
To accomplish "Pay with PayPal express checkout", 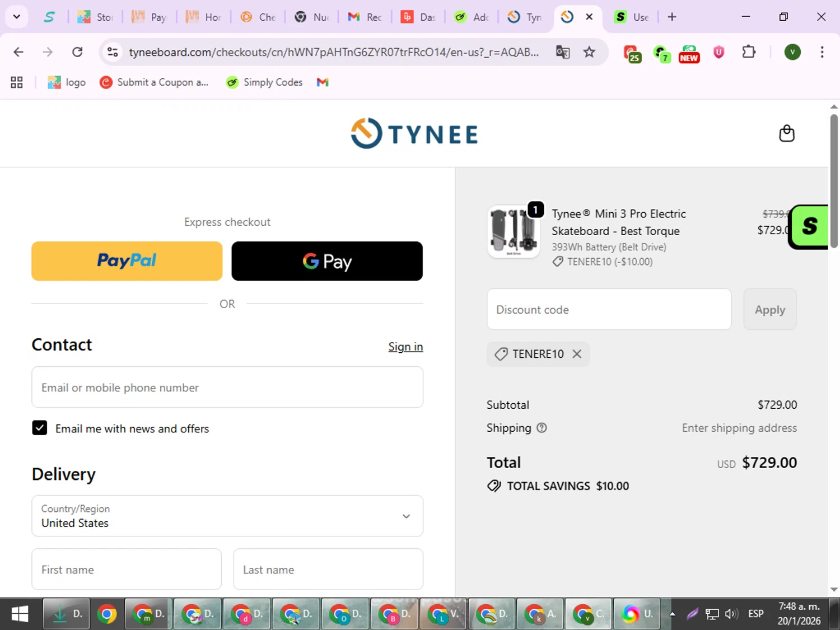I will pyautogui.click(x=127, y=261).
